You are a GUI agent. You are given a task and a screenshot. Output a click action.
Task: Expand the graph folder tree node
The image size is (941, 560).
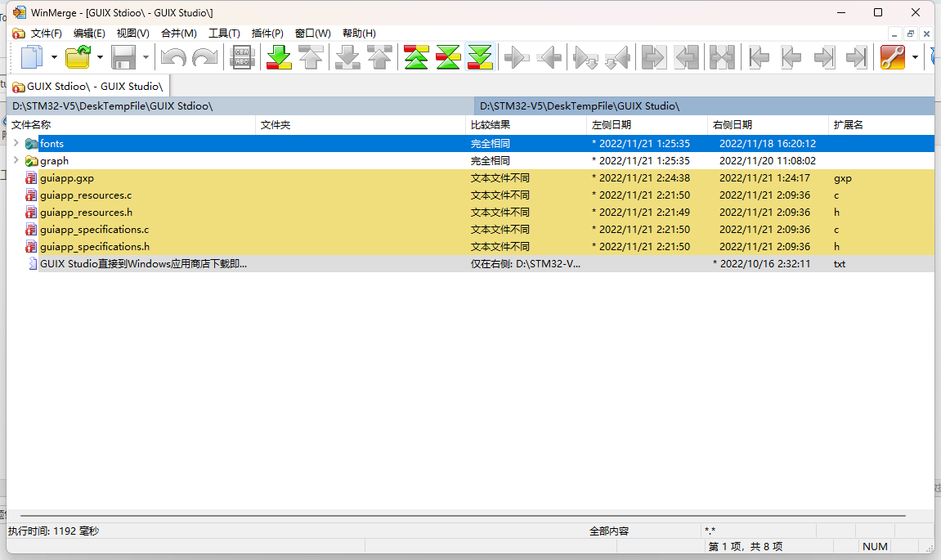(x=16, y=160)
